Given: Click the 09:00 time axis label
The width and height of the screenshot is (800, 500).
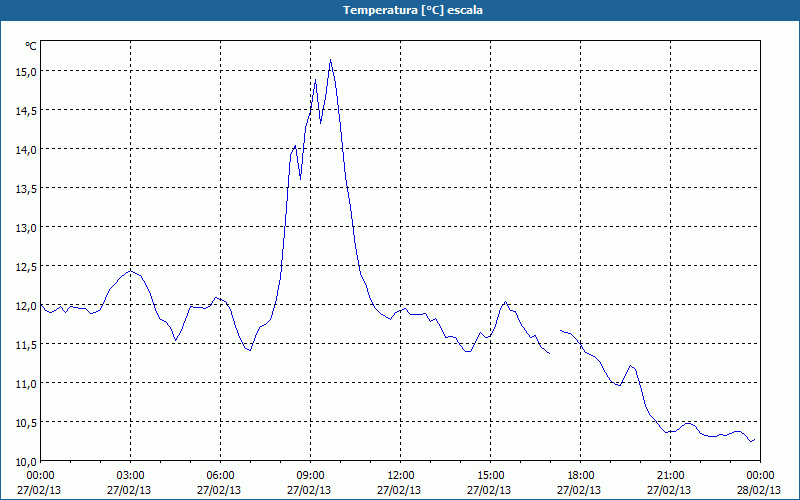Looking at the screenshot, I should pos(310,476).
